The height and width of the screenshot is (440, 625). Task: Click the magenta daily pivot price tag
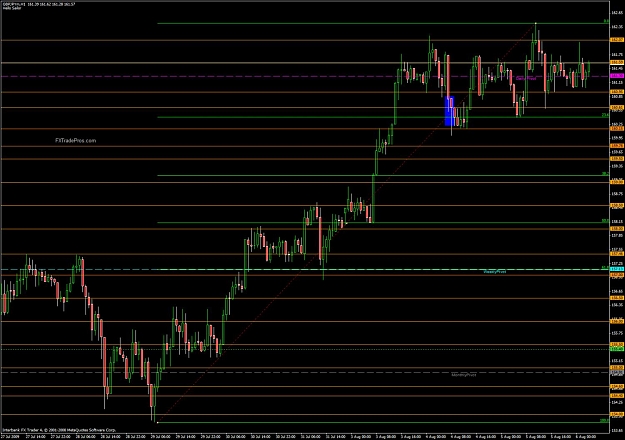(617, 76)
